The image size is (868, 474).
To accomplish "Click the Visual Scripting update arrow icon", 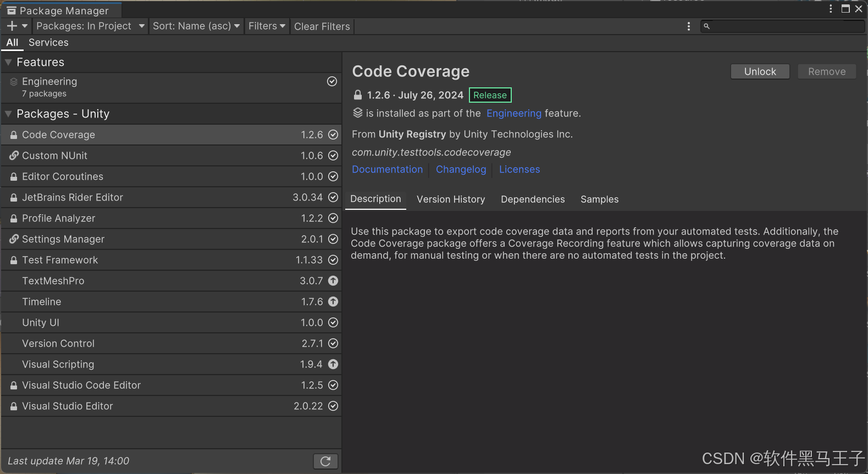I will click(x=333, y=364).
